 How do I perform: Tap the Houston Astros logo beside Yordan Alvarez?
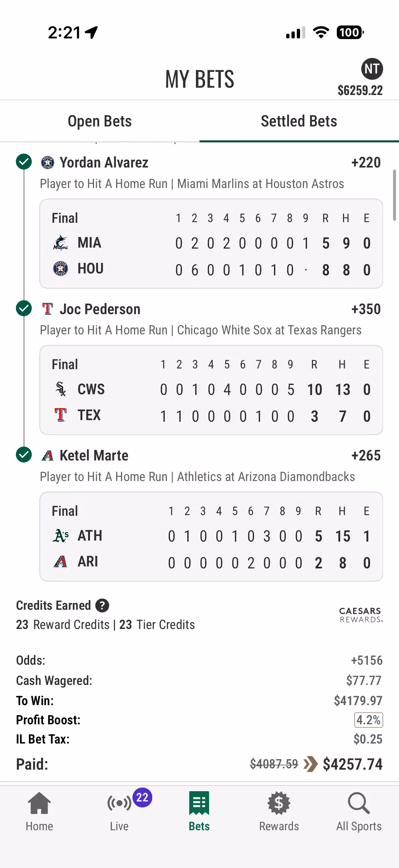47,163
